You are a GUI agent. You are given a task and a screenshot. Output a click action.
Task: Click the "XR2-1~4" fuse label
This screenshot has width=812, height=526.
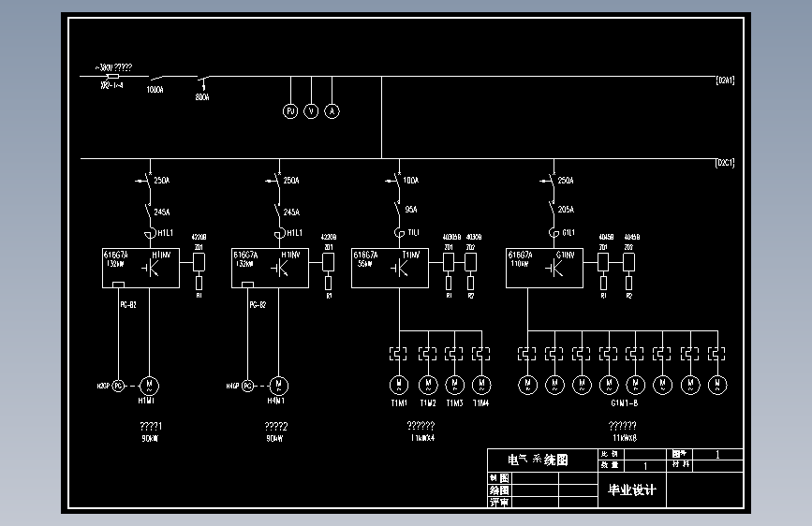tap(111, 85)
